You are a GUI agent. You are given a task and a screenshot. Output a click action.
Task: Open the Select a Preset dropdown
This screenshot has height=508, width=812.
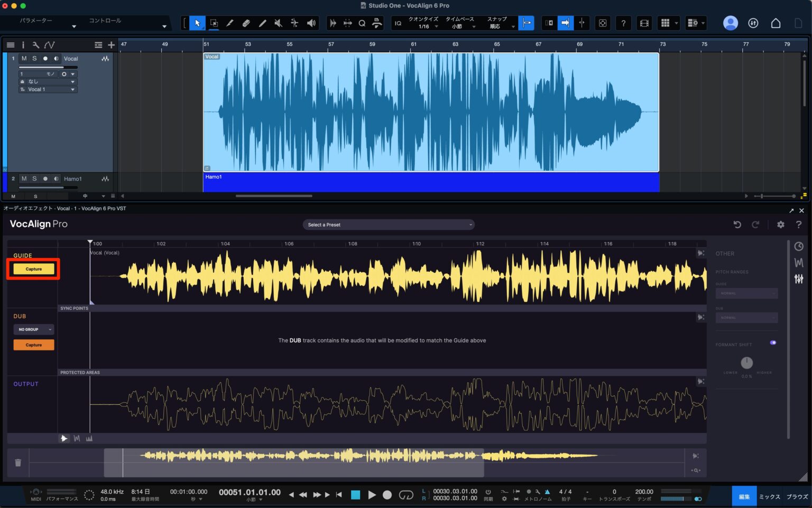click(x=389, y=224)
